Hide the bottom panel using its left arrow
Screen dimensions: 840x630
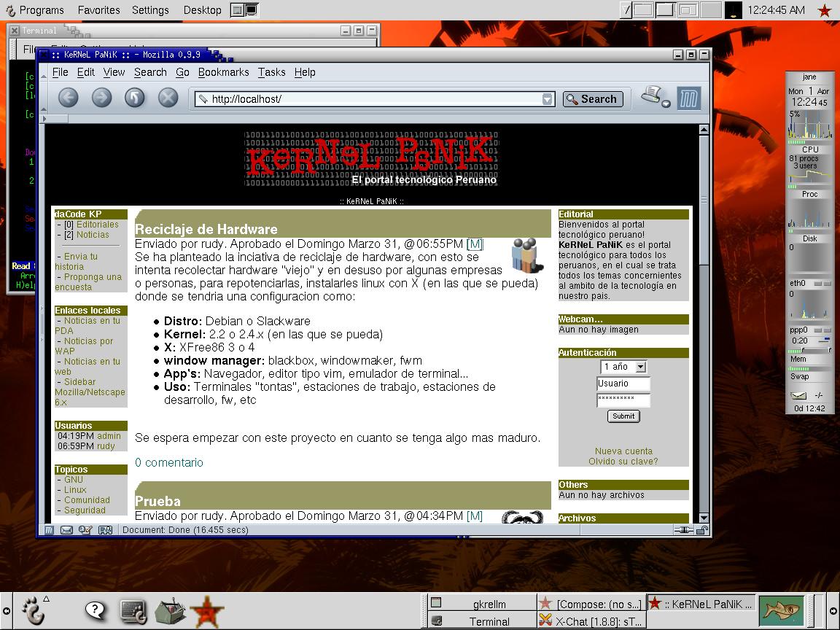6,611
